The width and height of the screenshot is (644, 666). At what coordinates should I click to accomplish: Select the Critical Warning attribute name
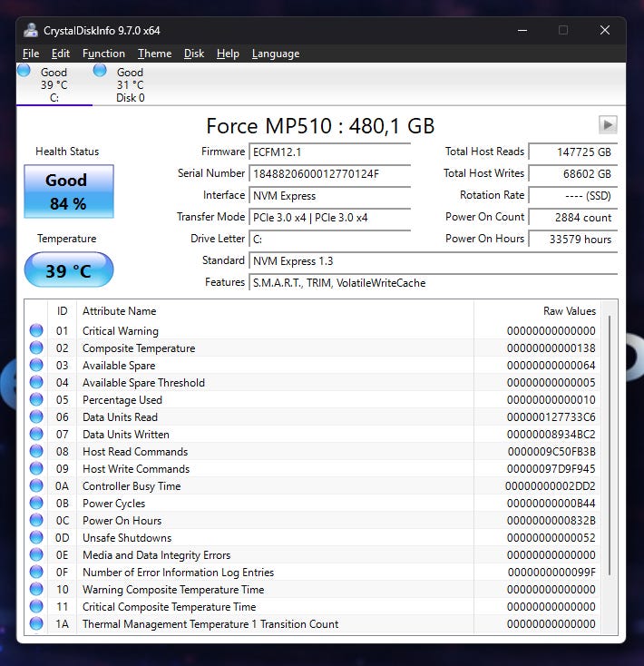121,331
